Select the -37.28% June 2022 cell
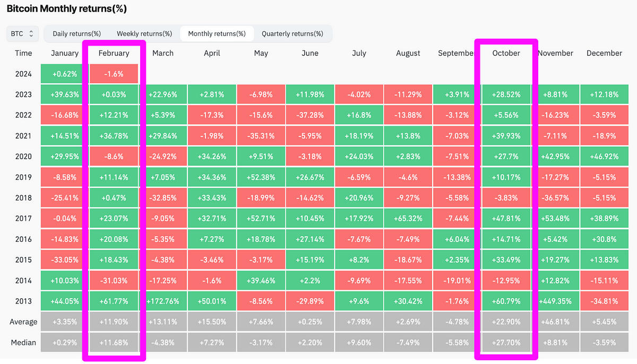The image size is (637, 364). (x=310, y=115)
